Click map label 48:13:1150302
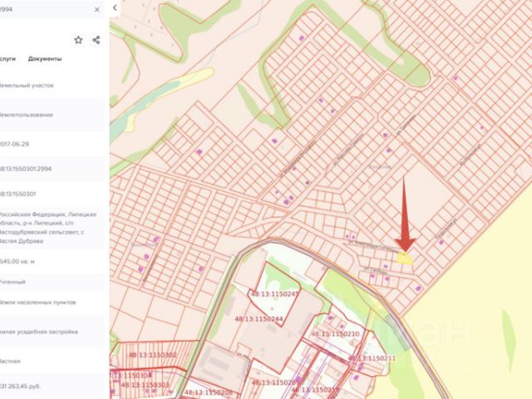532x399 pixels. (153, 355)
